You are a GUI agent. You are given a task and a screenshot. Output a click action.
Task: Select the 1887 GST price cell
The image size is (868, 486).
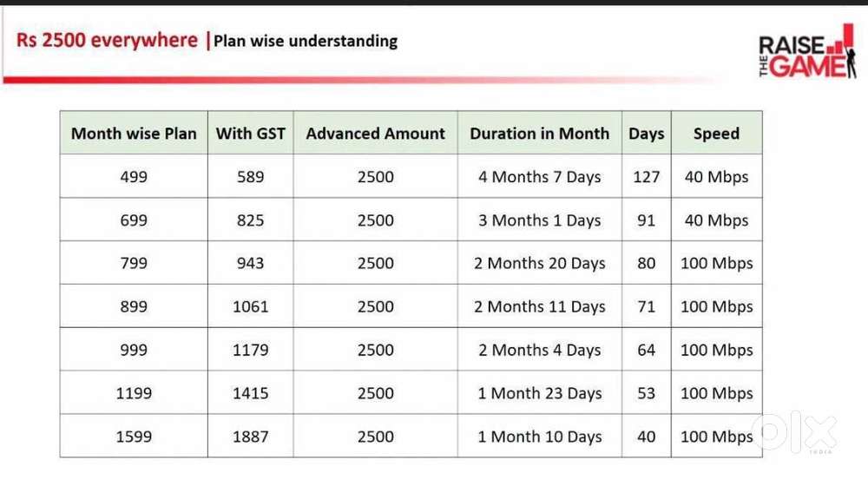point(250,437)
